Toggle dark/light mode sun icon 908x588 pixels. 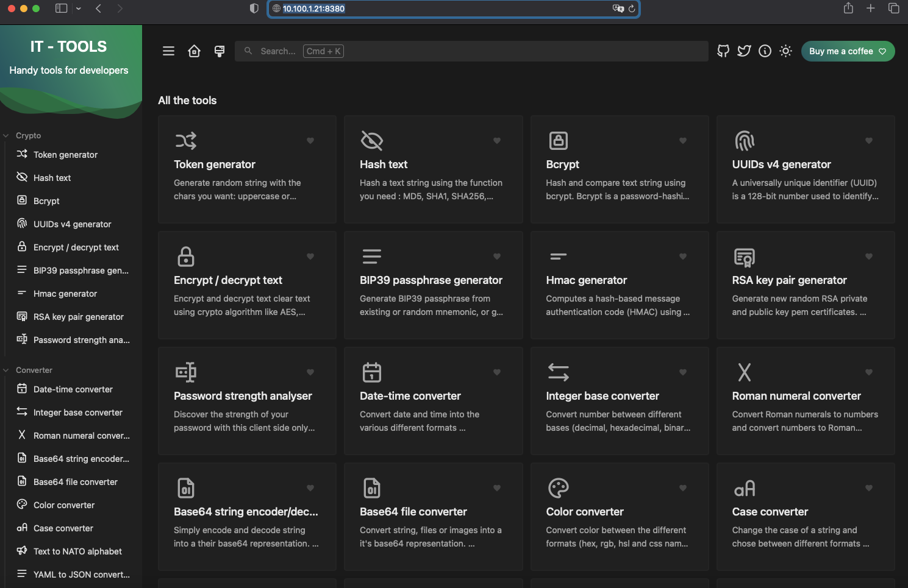785,51
